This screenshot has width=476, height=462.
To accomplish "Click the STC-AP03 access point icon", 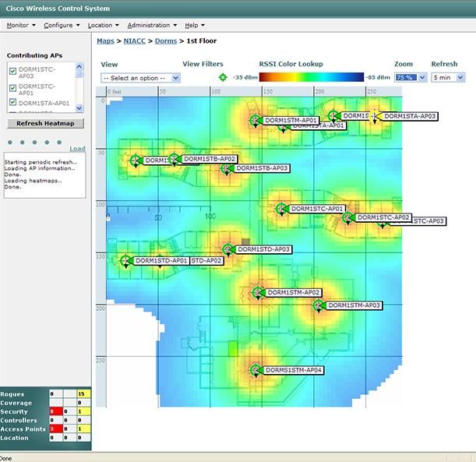I will 383,224.
